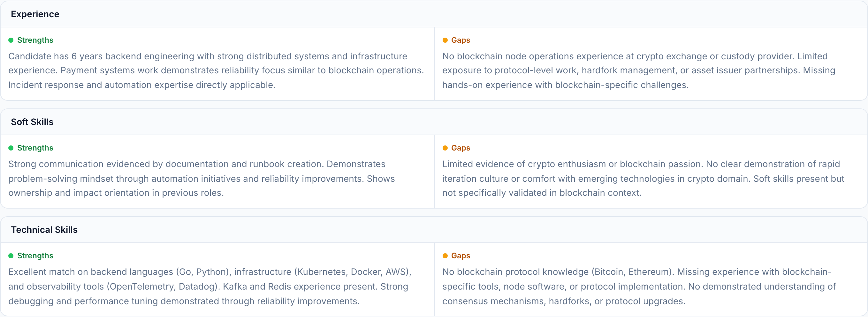Click the green dot beside Technical Skills Strengths
868x317 pixels.
coord(11,256)
